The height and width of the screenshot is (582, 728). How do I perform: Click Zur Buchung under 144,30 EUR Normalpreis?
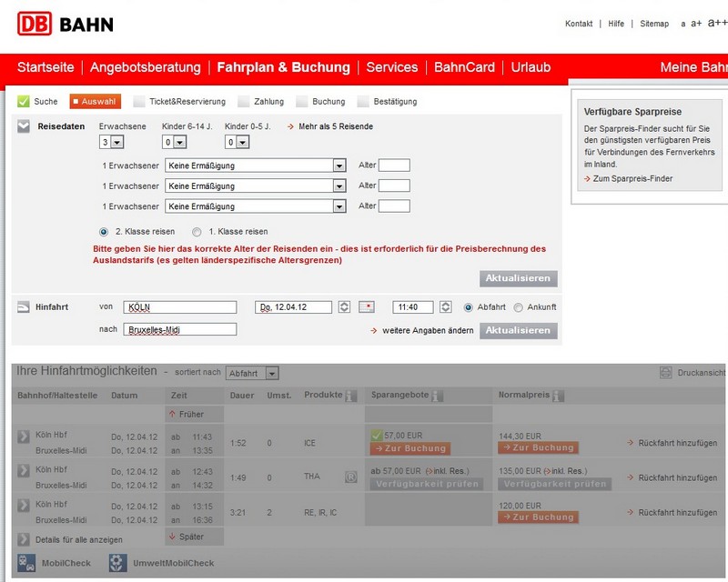(538, 447)
